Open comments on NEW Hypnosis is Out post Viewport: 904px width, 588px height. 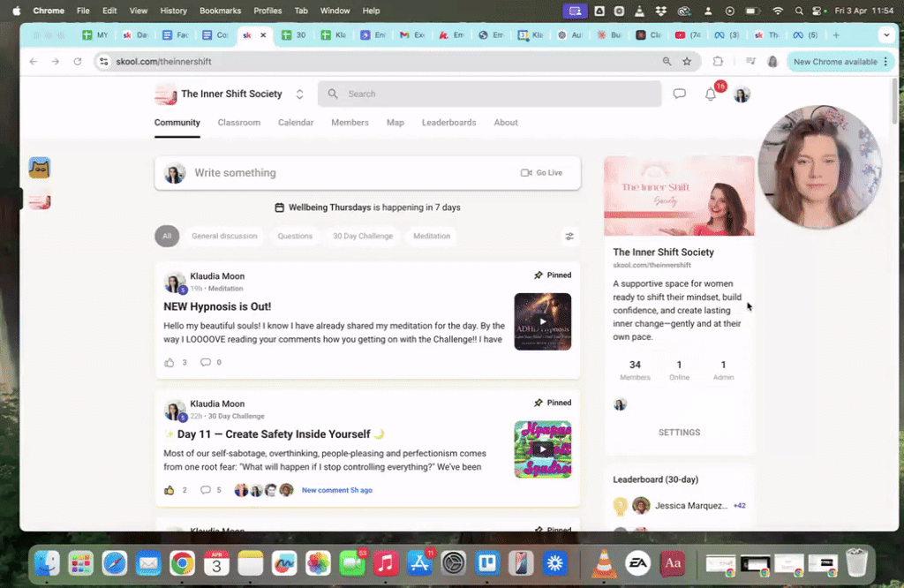pos(205,363)
